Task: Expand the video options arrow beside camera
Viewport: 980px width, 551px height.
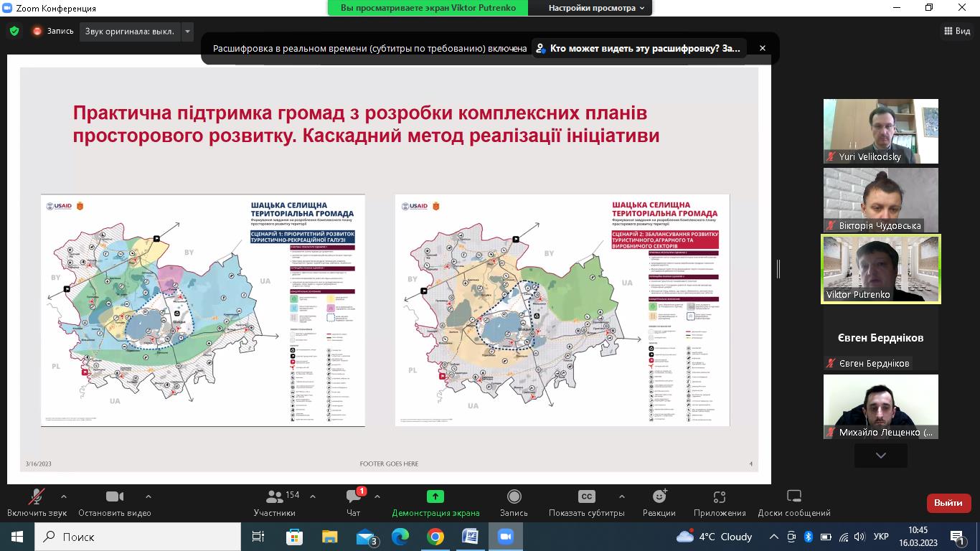Action: tap(149, 496)
